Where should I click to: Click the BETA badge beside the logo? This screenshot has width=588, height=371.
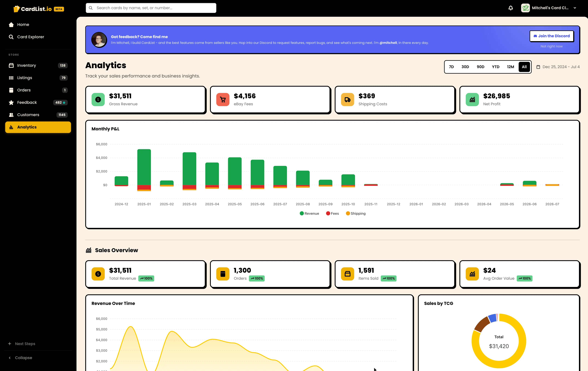tap(59, 9)
